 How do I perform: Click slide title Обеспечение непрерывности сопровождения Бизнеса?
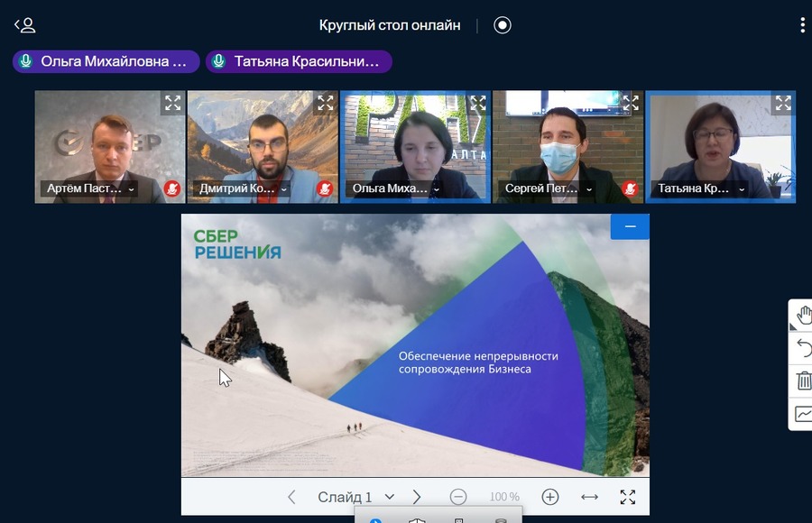[x=478, y=362]
